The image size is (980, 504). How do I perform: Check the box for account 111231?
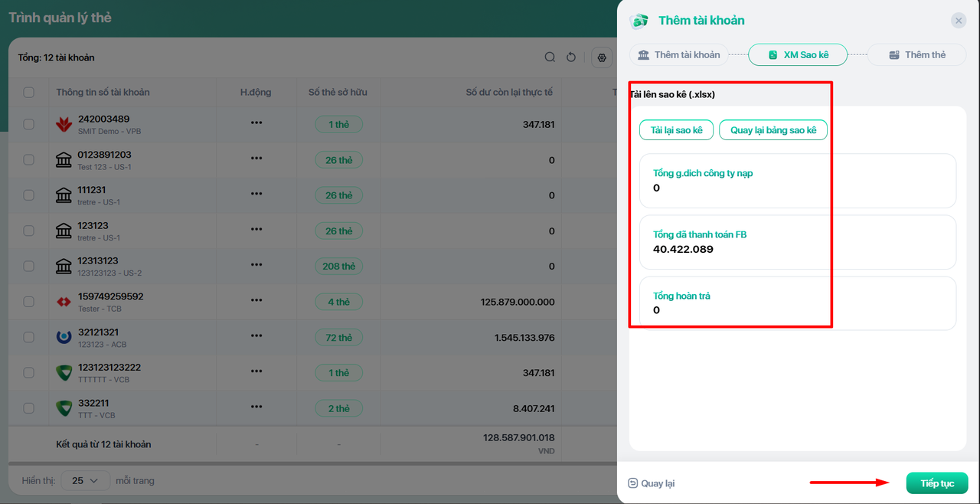click(x=29, y=195)
